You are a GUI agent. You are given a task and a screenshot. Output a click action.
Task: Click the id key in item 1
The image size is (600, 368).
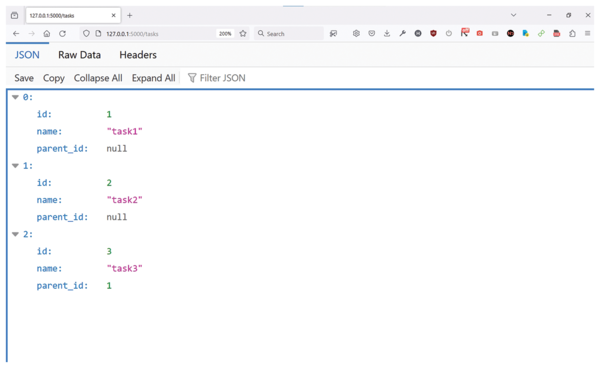click(44, 182)
